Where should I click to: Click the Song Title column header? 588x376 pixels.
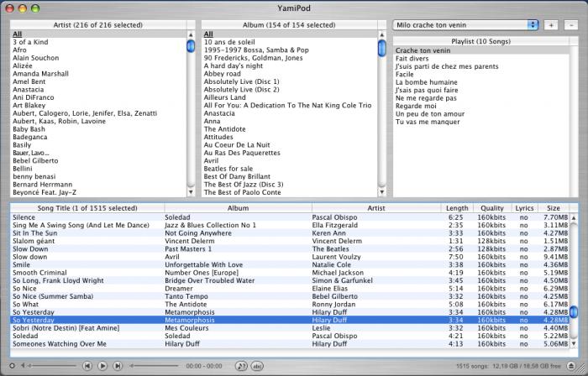pos(87,207)
